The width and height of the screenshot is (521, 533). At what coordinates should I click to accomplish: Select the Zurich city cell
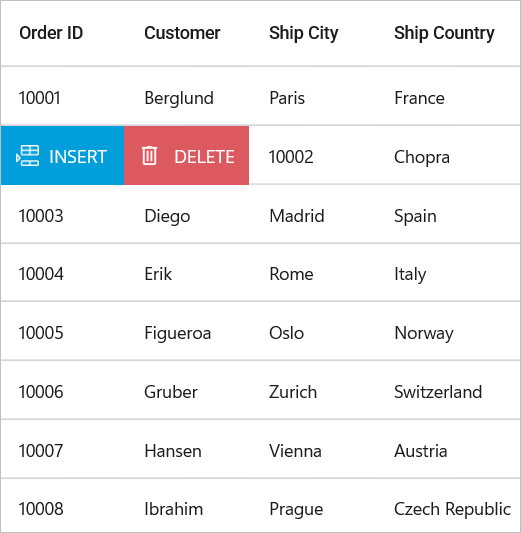tap(312, 390)
